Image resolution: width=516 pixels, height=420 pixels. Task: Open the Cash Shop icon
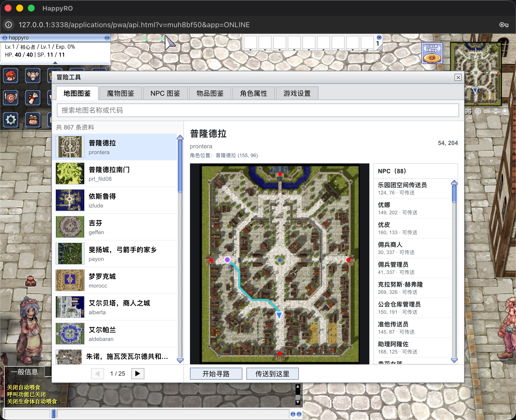tap(432, 53)
